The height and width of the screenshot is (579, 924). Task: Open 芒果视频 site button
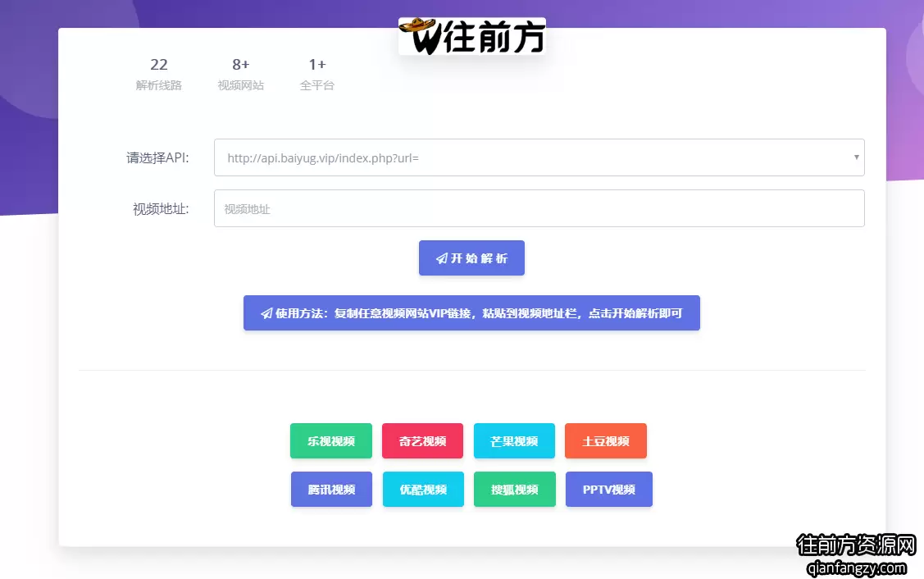514,440
